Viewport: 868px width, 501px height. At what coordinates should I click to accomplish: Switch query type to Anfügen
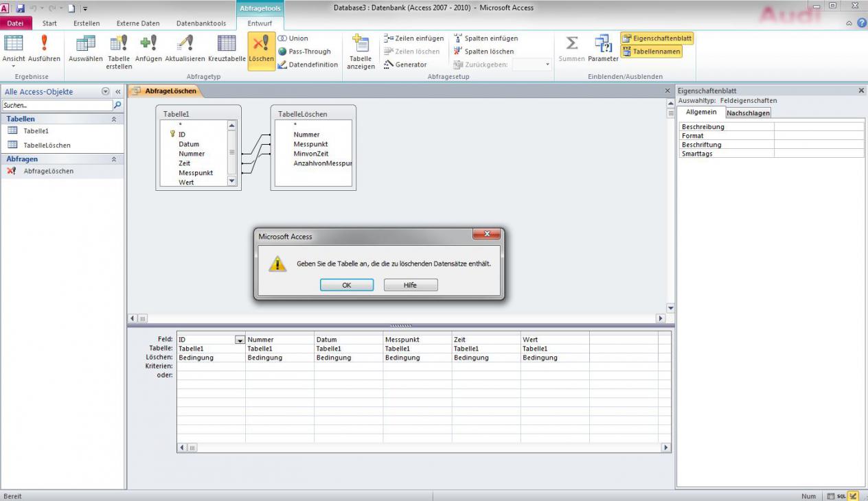[148, 49]
